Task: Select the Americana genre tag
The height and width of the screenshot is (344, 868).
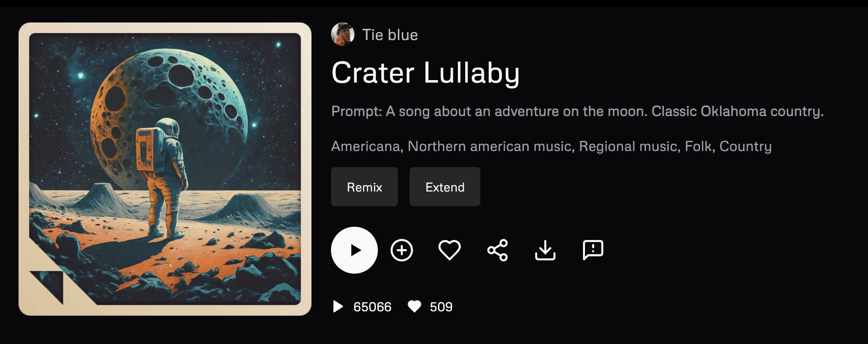Action: pos(365,146)
